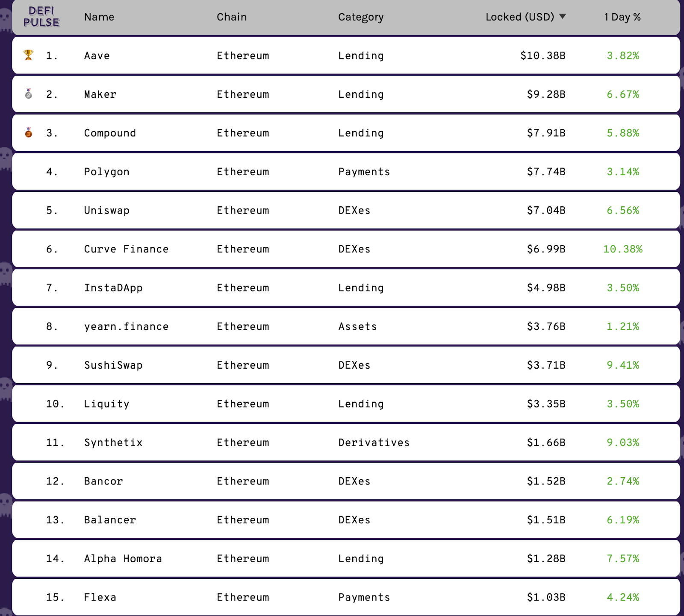
Task: Open the Aave protocol row
Action: tap(346, 56)
